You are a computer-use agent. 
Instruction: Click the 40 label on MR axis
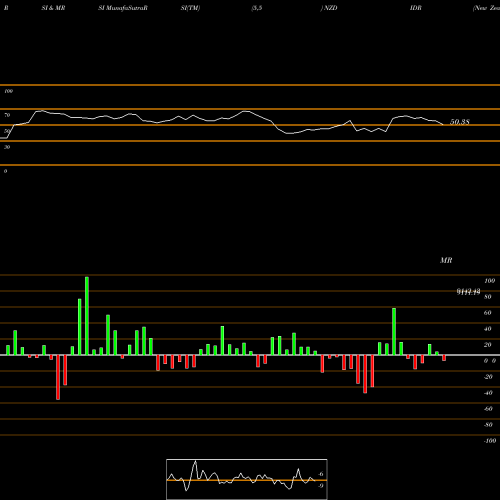pos(488,329)
